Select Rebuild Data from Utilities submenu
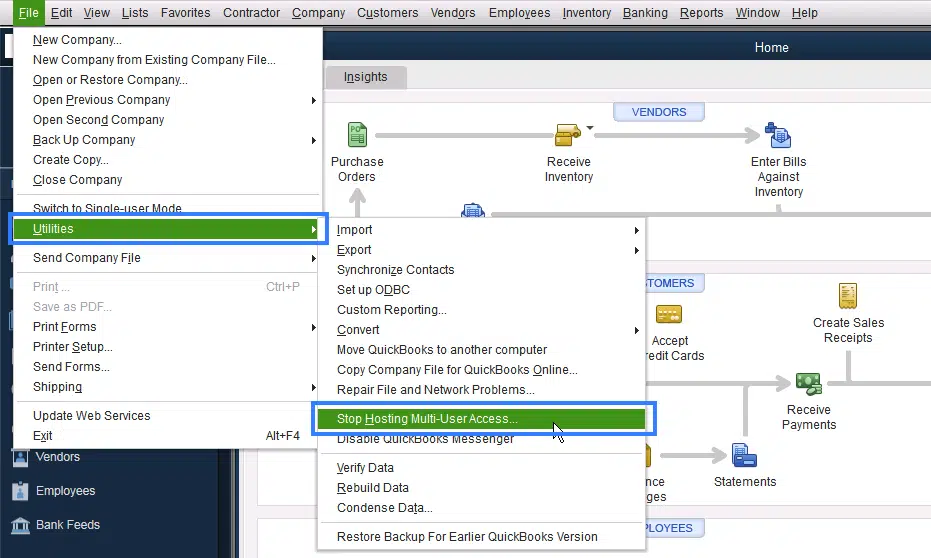The image size is (931, 558). tap(372, 488)
